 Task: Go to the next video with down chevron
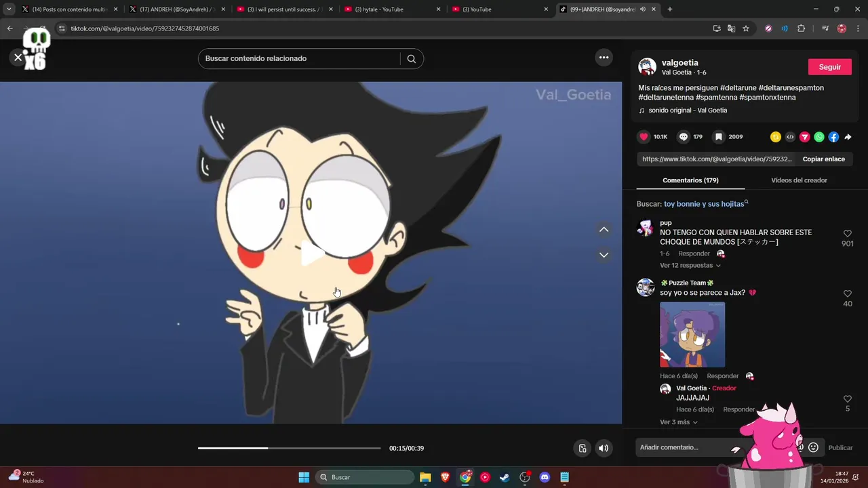604,255
